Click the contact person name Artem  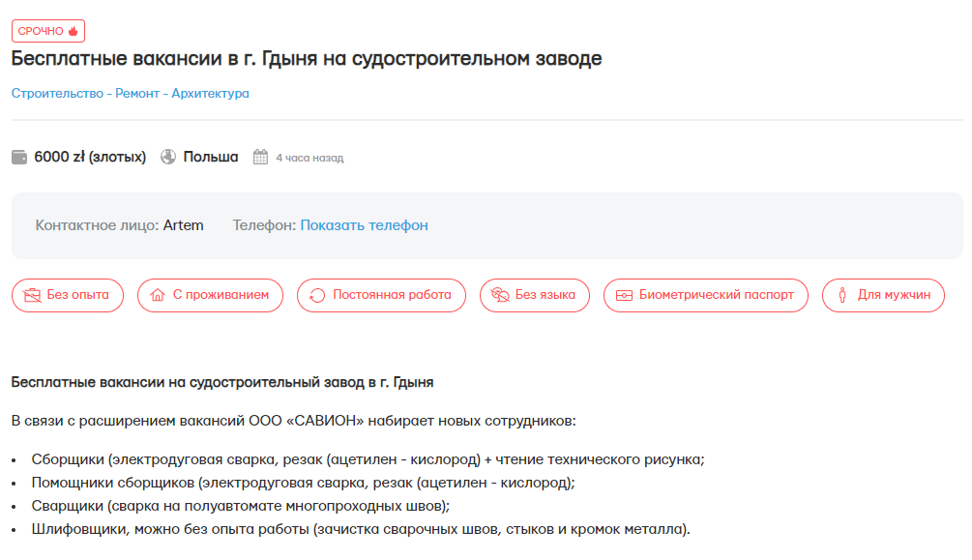pos(183,225)
